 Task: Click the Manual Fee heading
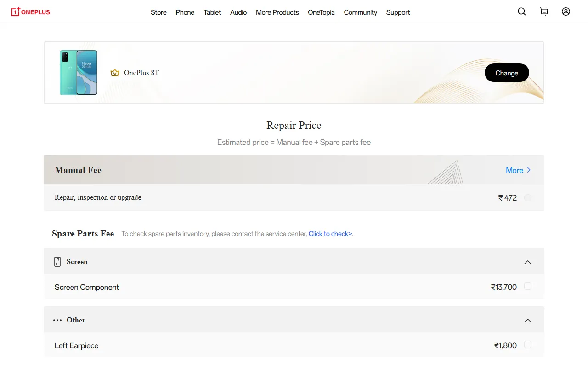click(78, 170)
